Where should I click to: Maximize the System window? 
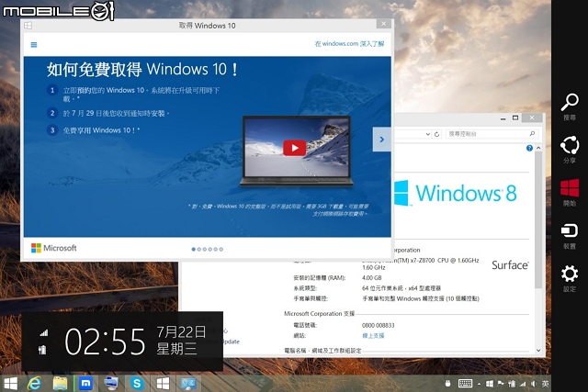515,118
